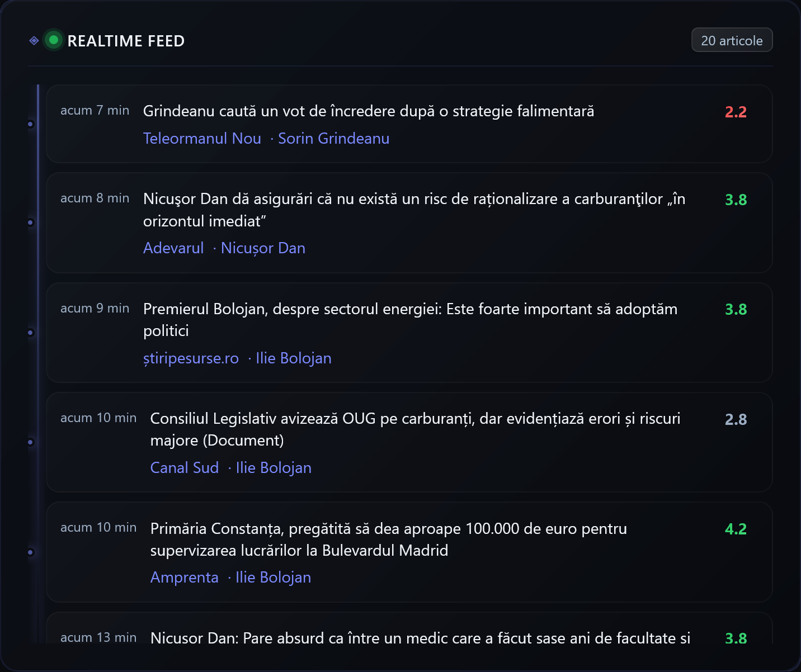Expand the Grindeanu article card
The image size is (801, 672).
(x=409, y=124)
